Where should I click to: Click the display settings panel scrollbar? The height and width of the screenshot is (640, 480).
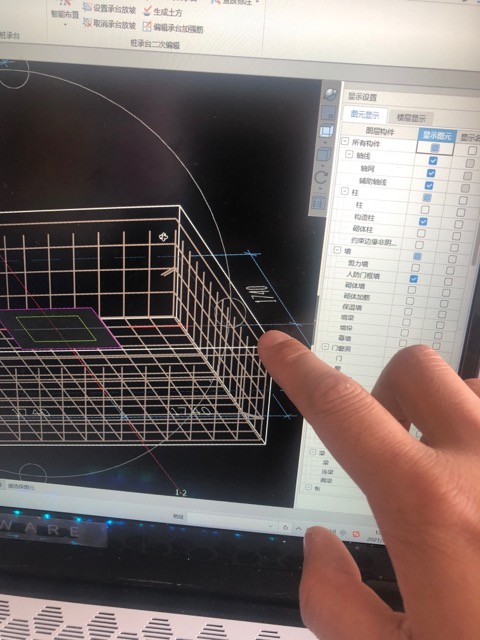pyautogui.click(x=477, y=237)
